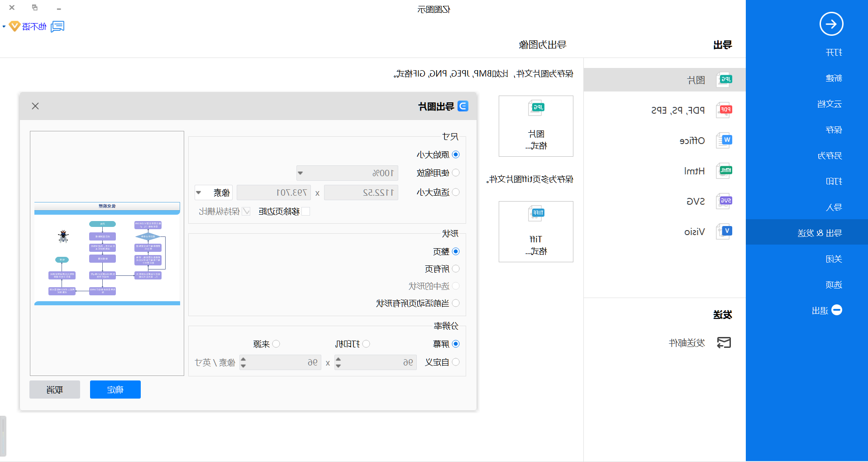This screenshot has height=462, width=868.
Task: Select 原始大小 radio option
Action: pyautogui.click(x=456, y=154)
